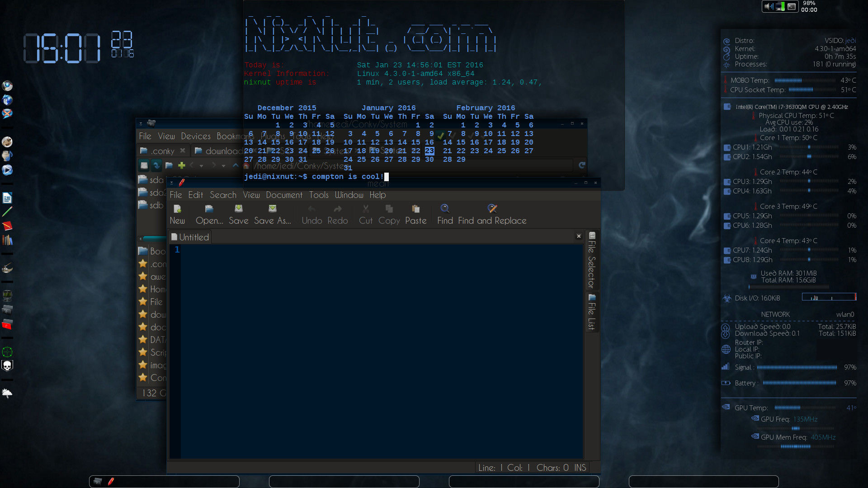Screen dimensions: 868x488
Task: Click the Open file toolbar icon
Action: click(209, 209)
